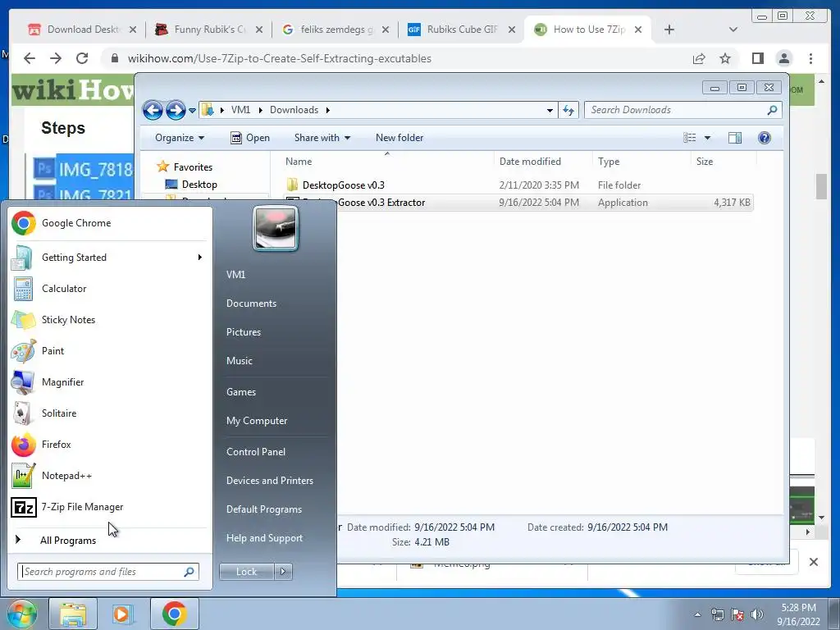Switch to Funny Rubik's tab
The image size is (840, 630).
209,30
